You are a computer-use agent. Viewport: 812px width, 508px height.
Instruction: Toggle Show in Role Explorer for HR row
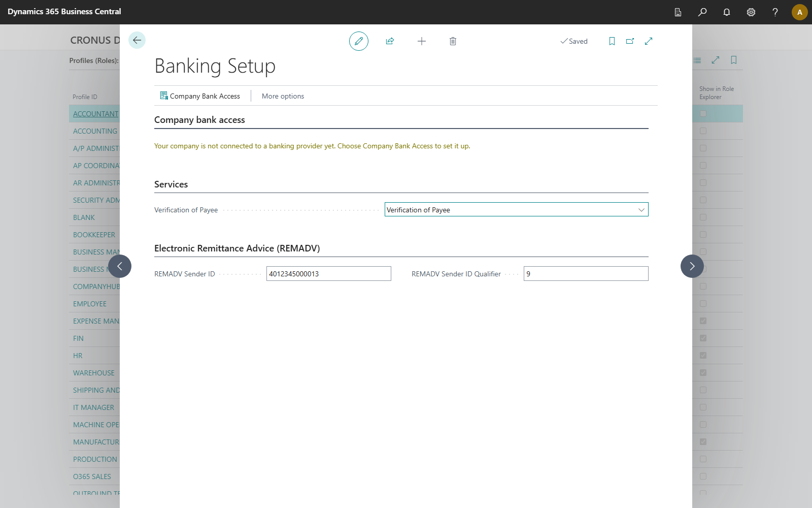[703, 356]
